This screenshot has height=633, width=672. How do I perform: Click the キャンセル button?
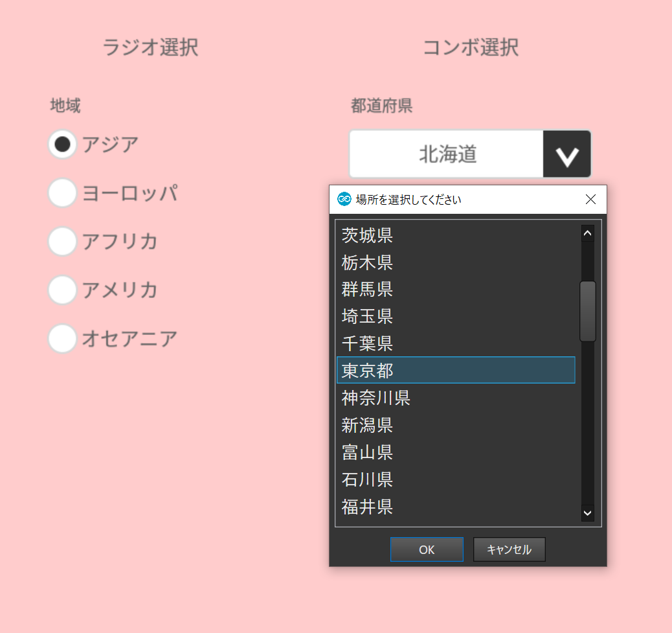(509, 549)
